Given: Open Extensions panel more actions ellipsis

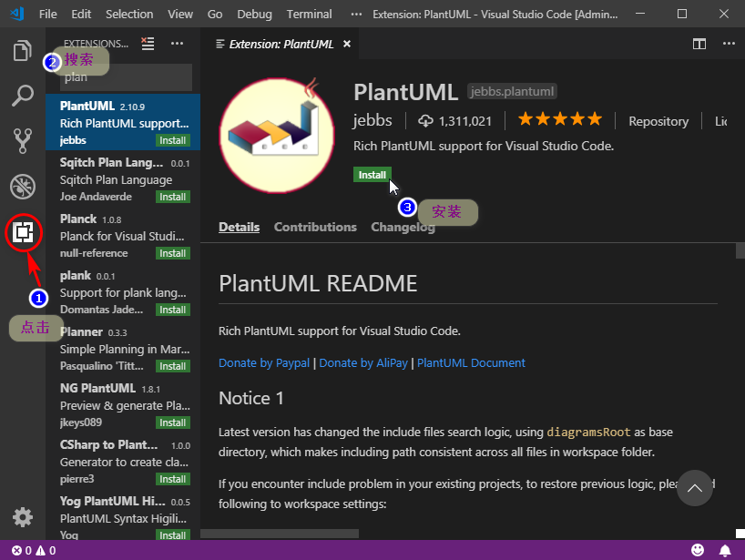Looking at the screenshot, I should [x=177, y=43].
